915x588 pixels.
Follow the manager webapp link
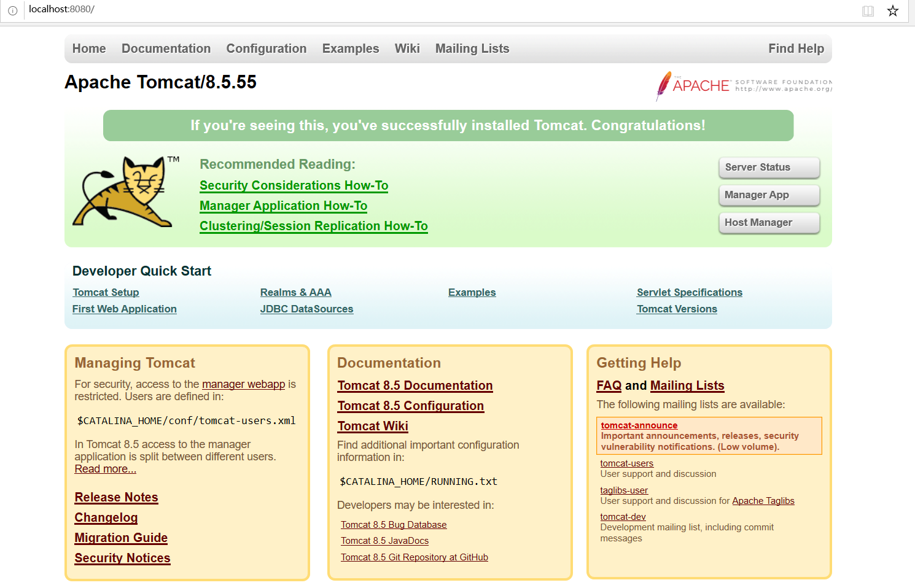(244, 384)
